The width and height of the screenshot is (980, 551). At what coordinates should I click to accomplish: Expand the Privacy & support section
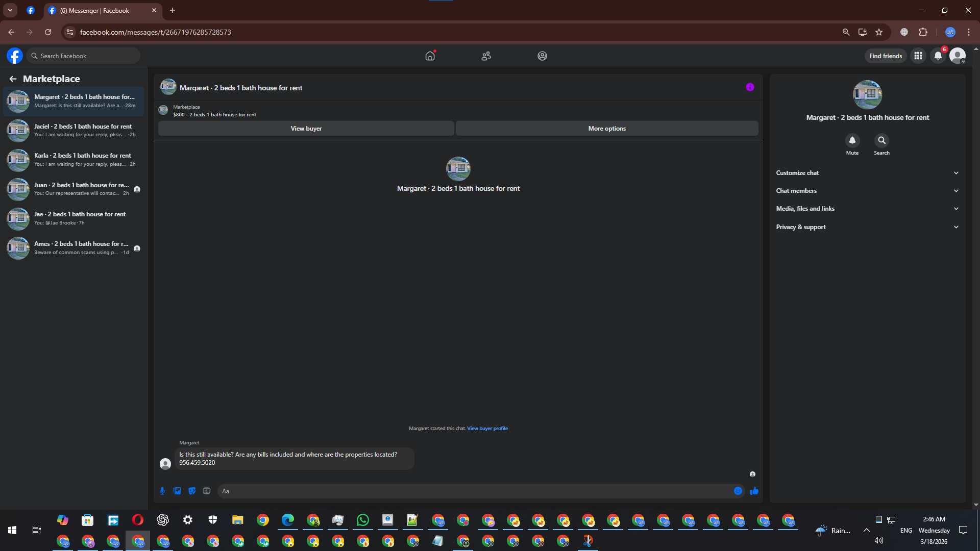coord(867,227)
